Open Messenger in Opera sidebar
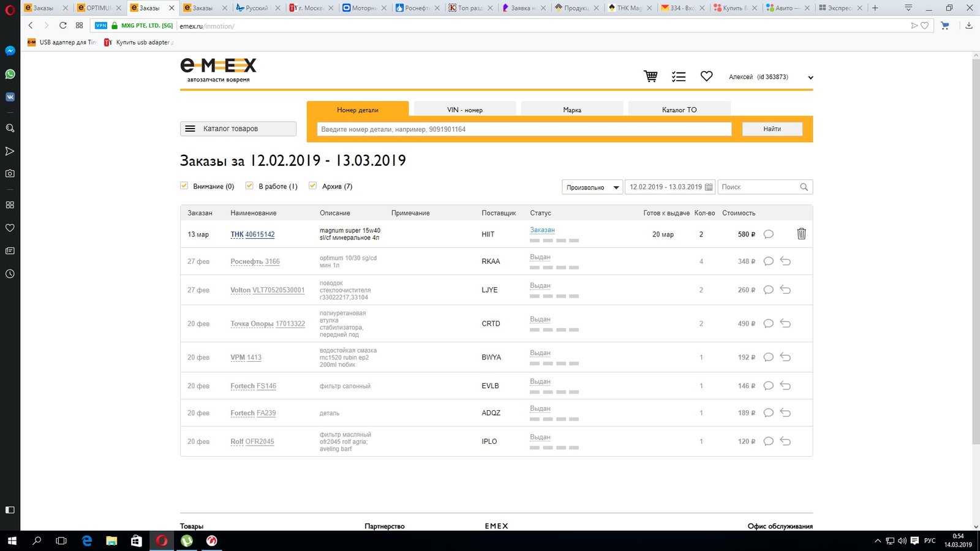 (x=10, y=51)
